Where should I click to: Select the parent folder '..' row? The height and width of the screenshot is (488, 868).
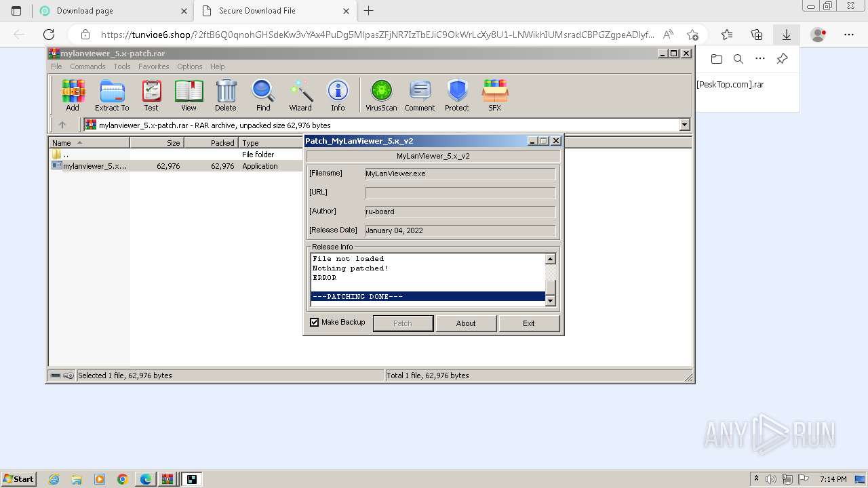(x=176, y=155)
